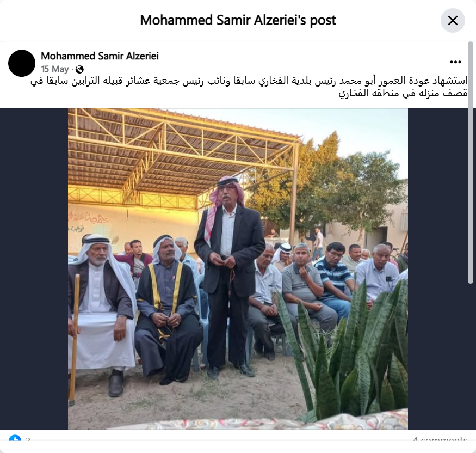Open the "4 comments" link
This screenshot has height=453, width=476.
(x=440, y=438)
